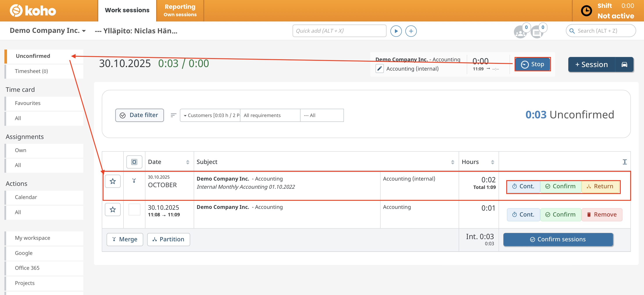Edit running session with pencil icon

point(379,68)
